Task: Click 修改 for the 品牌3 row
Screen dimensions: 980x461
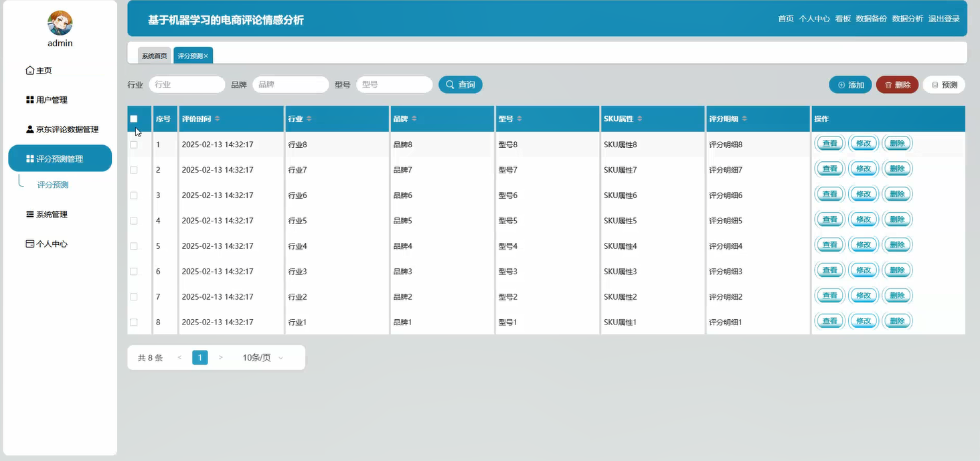Action: pyautogui.click(x=864, y=270)
